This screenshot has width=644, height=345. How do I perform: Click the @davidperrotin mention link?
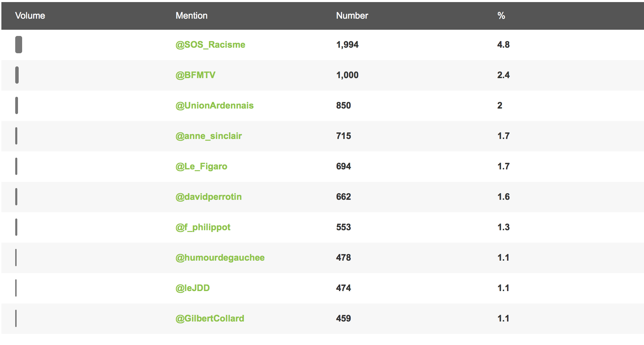209,197
